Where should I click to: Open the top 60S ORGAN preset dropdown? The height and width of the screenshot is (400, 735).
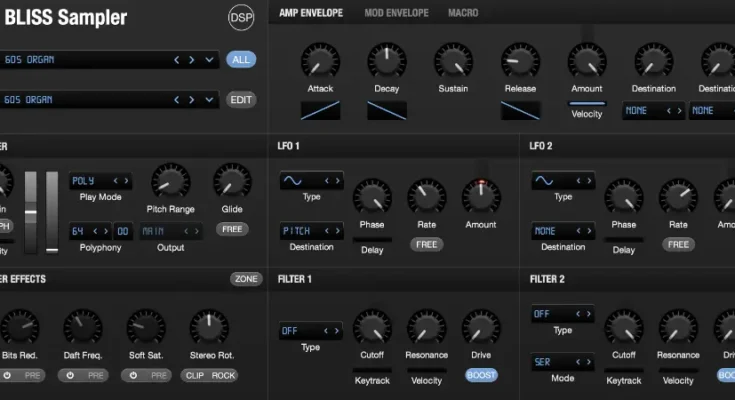pos(209,60)
